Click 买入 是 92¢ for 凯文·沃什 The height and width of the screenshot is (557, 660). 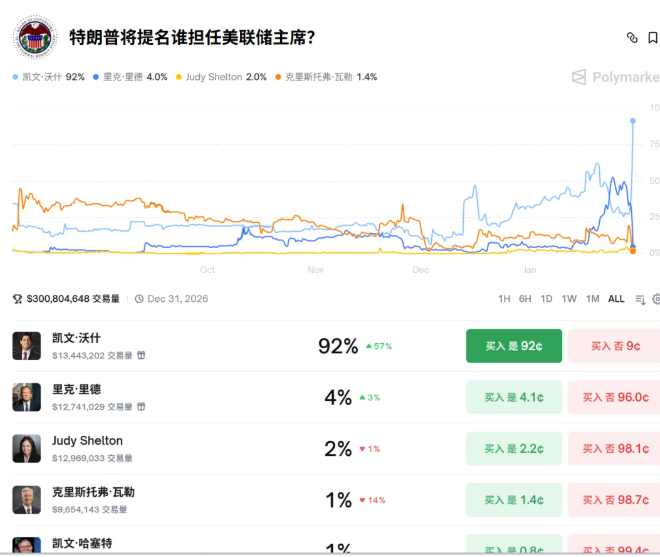(x=513, y=346)
